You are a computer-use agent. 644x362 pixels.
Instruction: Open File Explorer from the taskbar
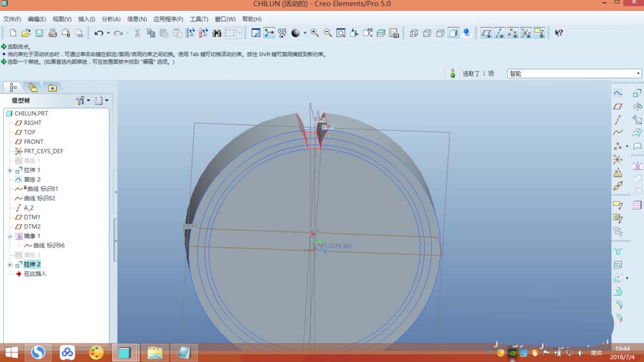[x=155, y=352]
